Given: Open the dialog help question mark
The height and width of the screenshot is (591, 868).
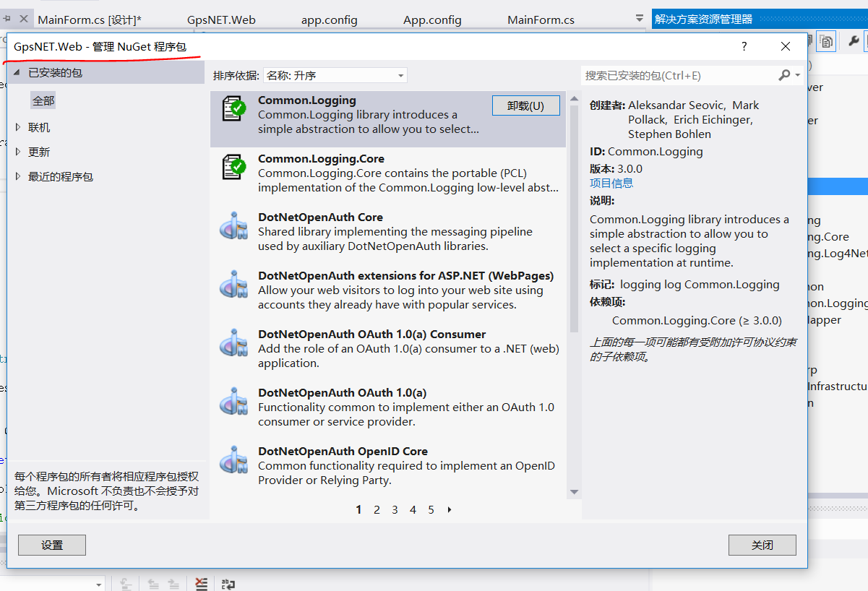Looking at the screenshot, I should [x=744, y=46].
